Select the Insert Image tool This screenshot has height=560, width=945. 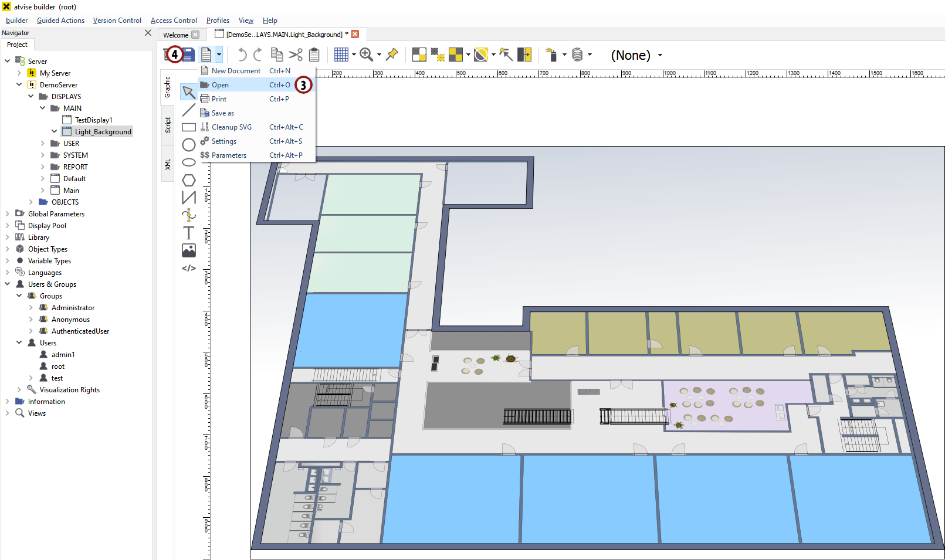(x=188, y=250)
